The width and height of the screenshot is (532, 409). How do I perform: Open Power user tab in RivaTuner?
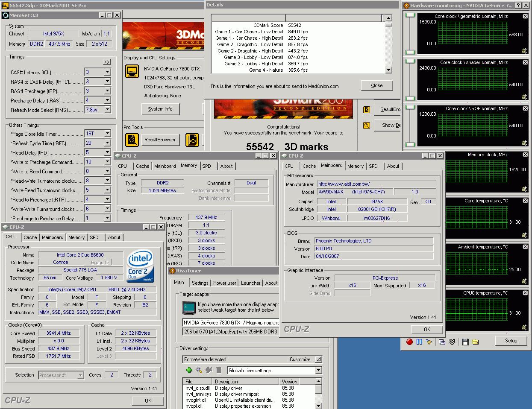pos(225,283)
